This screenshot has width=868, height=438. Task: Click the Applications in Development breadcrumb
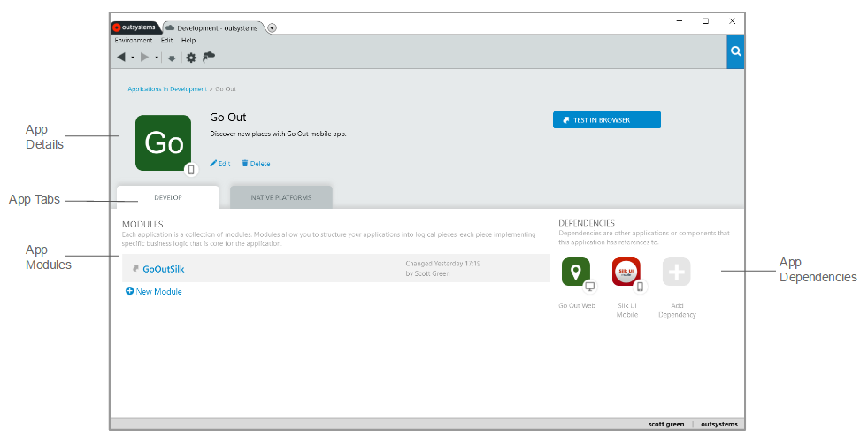(x=167, y=89)
